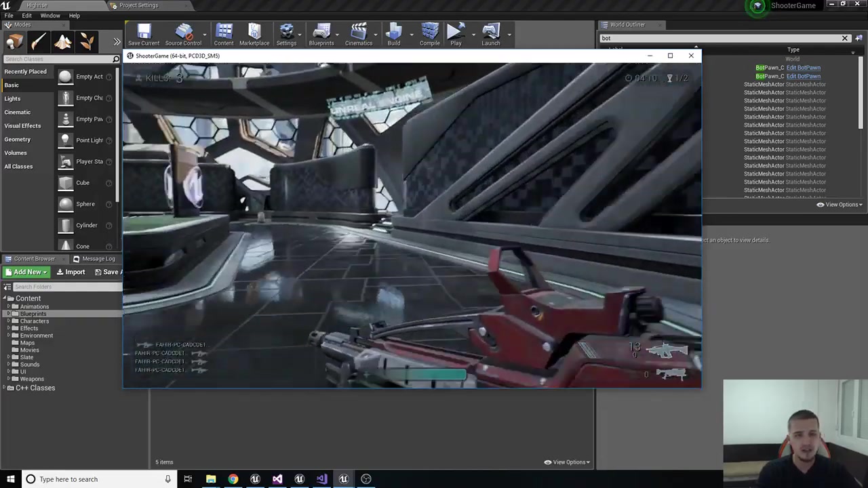The width and height of the screenshot is (868, 488).
Task: Select the Paint mode brush icon
Action: pyautogui.click(x=39, y=42)
